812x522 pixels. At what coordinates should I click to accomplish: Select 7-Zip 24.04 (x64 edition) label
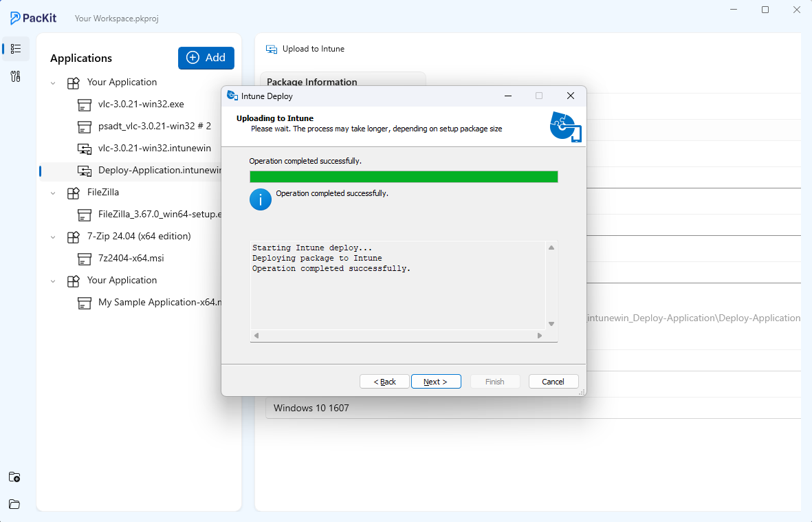coord(139,236)
